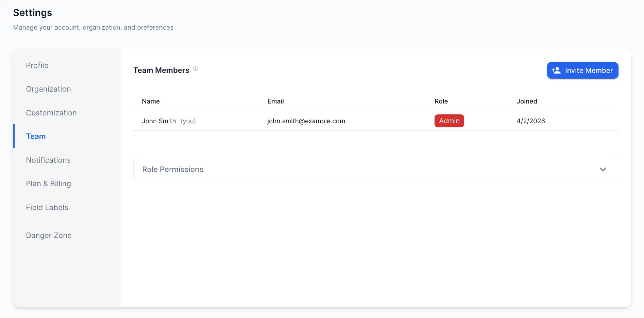
Task: Select the Joined column header
Action: 527,101
